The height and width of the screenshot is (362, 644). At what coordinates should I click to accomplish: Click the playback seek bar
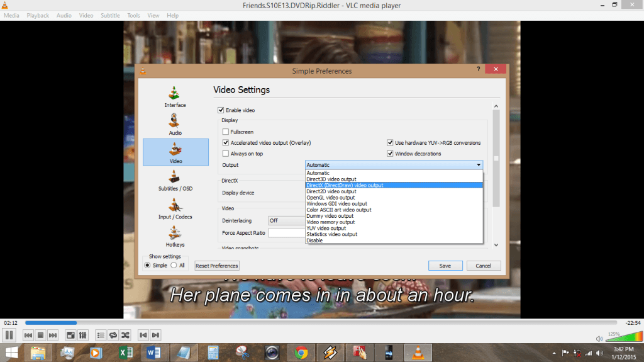point(321,323)
